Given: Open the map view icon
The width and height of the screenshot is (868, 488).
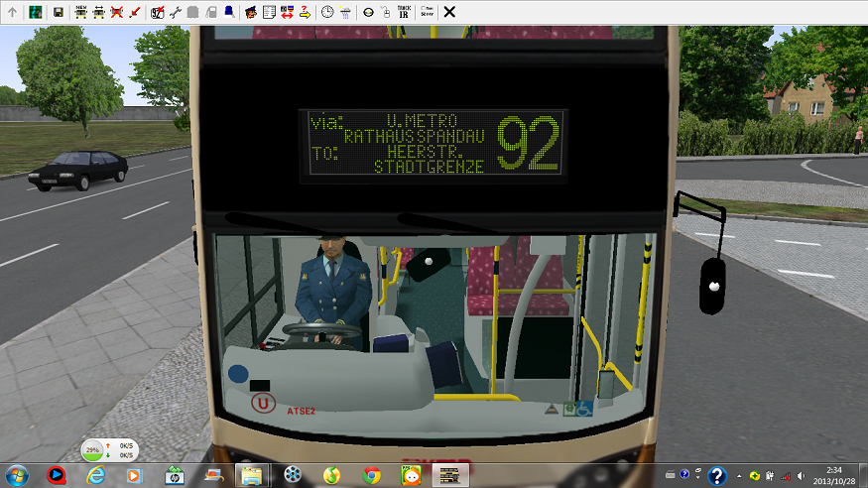Looking at the screenshot, I should (x=36, y=12).
